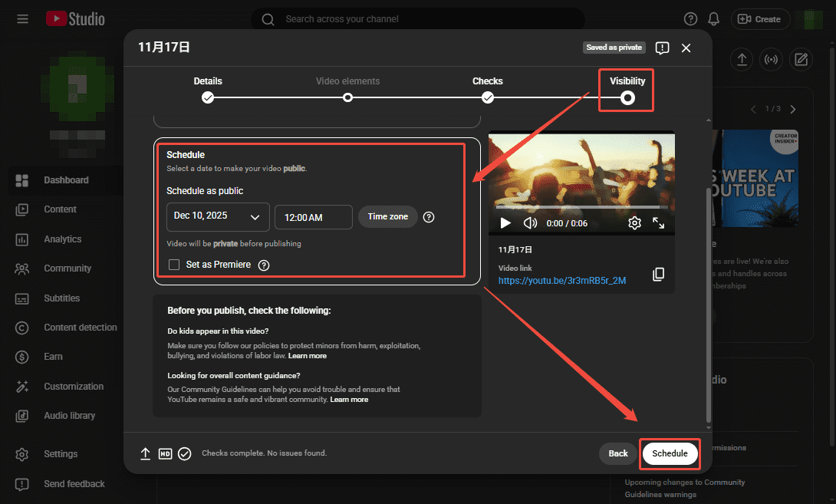836x504 pixels.
Task: Open the Go live icon in top bar
Action: 771,59
